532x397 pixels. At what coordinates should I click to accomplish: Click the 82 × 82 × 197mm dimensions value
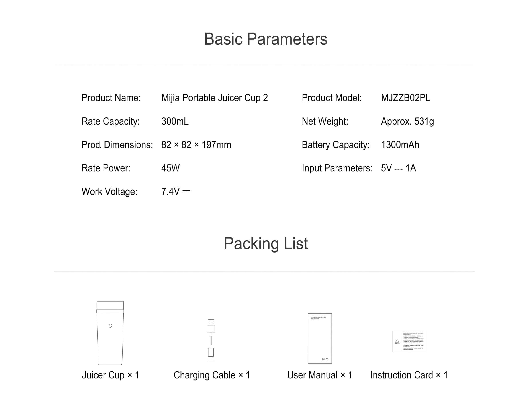coord(196,145)
